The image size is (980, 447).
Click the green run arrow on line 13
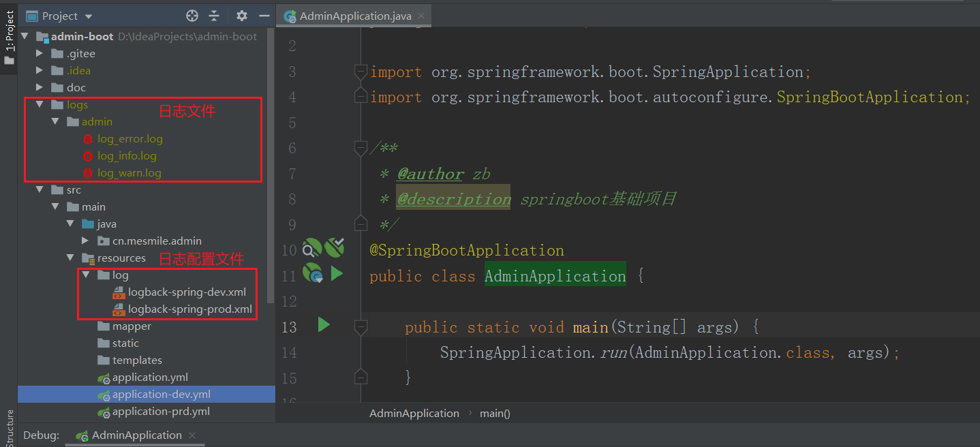point(324,326)
